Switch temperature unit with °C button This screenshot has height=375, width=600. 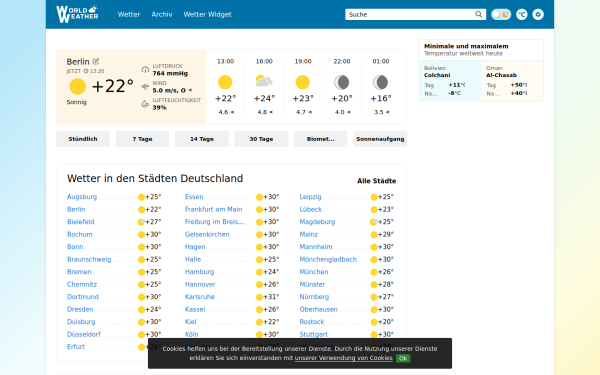coord(522,14)
